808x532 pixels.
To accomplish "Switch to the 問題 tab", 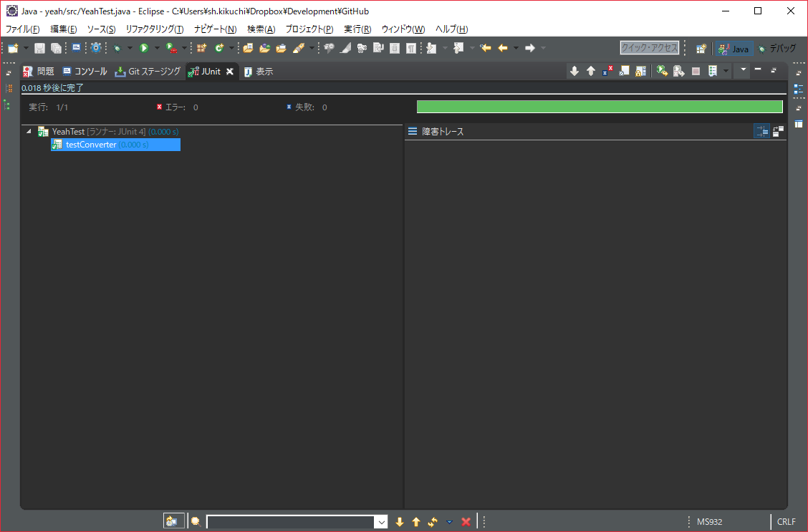I will pyautogui.click(x=39, y=72).
